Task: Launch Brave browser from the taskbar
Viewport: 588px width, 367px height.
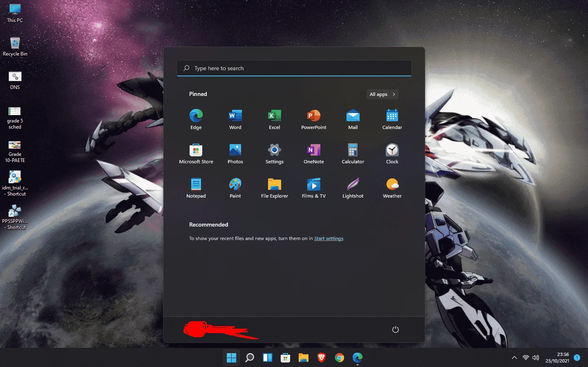Action: (x=321, y=358)
